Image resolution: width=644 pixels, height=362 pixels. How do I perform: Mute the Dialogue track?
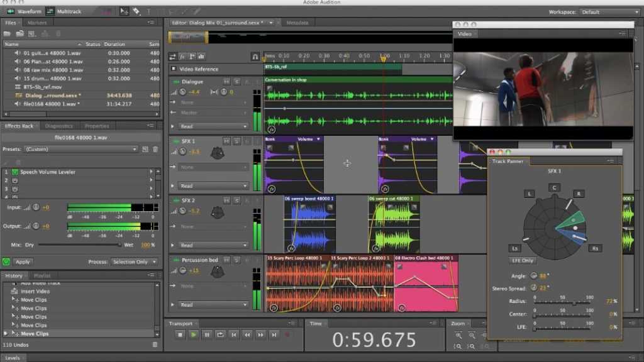tap(226, 82)
